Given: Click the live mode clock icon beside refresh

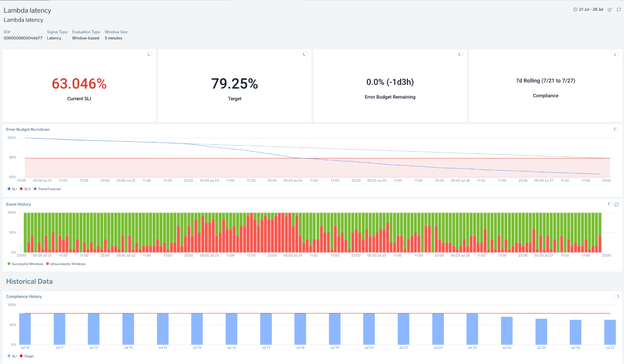Looking at the screenshot, I should 609,10.
